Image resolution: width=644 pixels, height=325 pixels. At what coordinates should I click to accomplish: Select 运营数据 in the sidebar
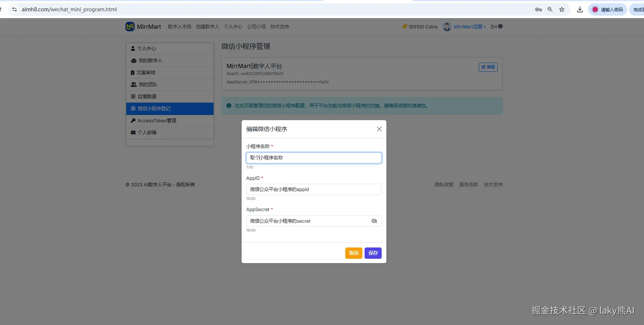170,96
